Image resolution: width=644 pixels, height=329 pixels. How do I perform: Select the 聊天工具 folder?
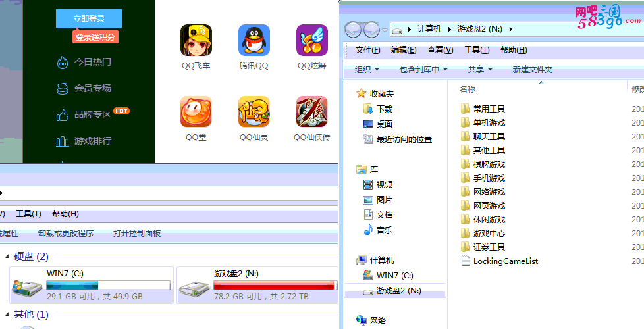[x=483, y=137]
